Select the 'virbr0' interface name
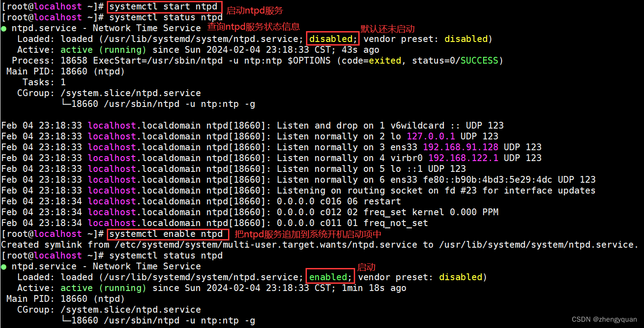 (x=406, y=158)
